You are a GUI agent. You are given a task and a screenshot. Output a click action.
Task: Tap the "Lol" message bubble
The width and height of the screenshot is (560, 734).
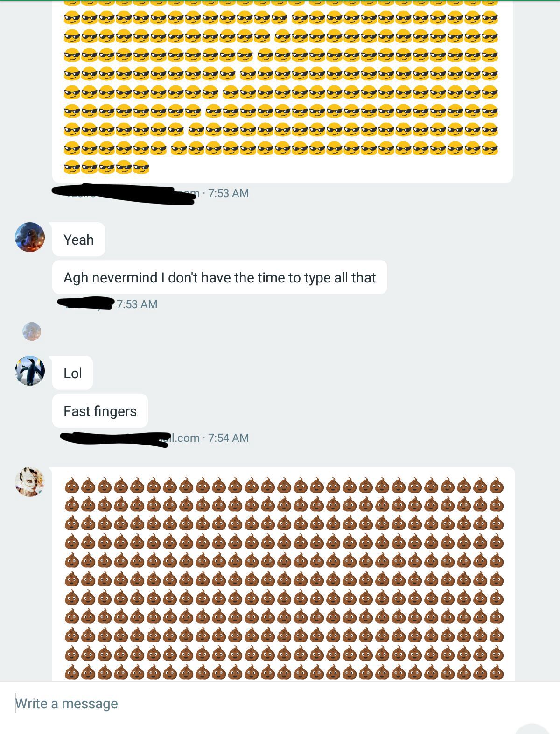tap(72, 373)
